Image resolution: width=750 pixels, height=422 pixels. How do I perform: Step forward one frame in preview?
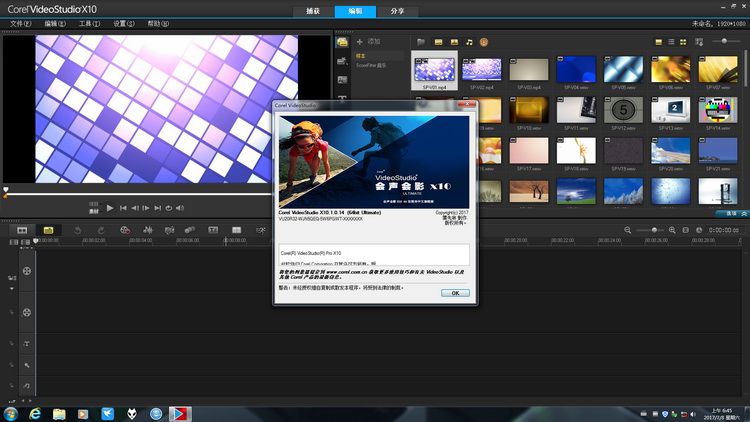click(x=146, y=208)
